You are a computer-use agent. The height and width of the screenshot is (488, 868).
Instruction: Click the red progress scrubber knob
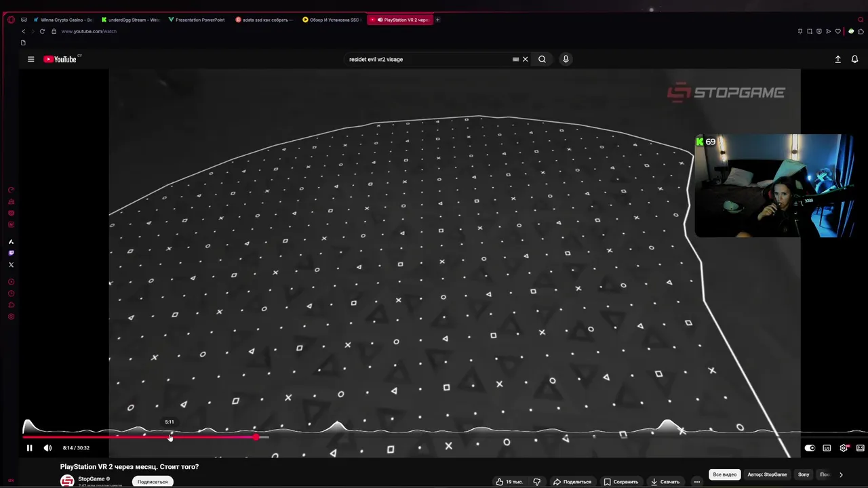pyautogui.click(x=256, y=437)
